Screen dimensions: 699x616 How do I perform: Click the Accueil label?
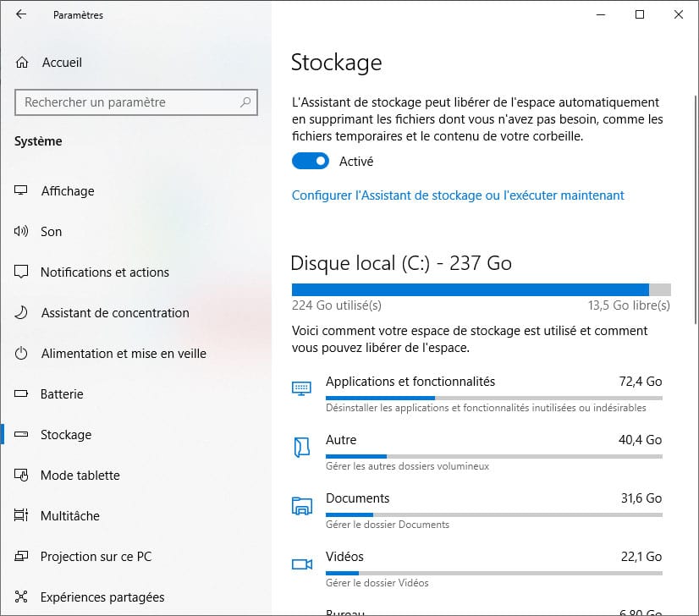pyautogui.click(x=62, y=63)
